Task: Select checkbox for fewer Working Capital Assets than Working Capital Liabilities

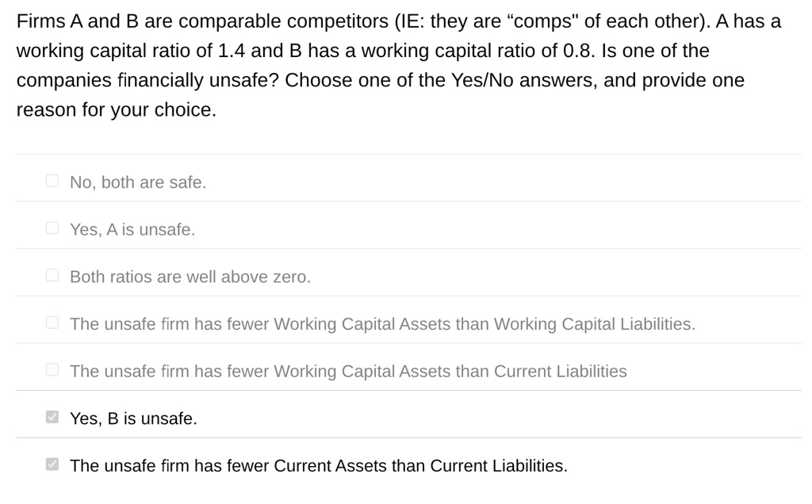Action: click(x=52, y=323)
